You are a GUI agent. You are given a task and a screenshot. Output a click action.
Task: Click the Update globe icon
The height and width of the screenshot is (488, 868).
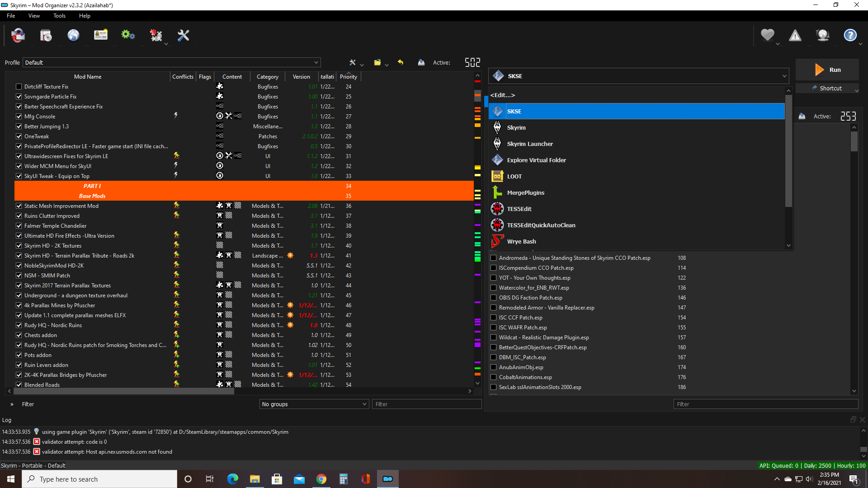click(x=823, y=35)
